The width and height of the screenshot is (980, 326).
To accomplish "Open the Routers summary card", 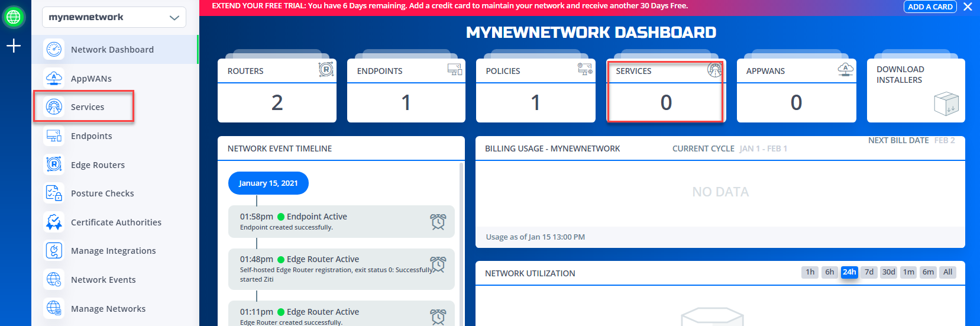I will [277, 91].
